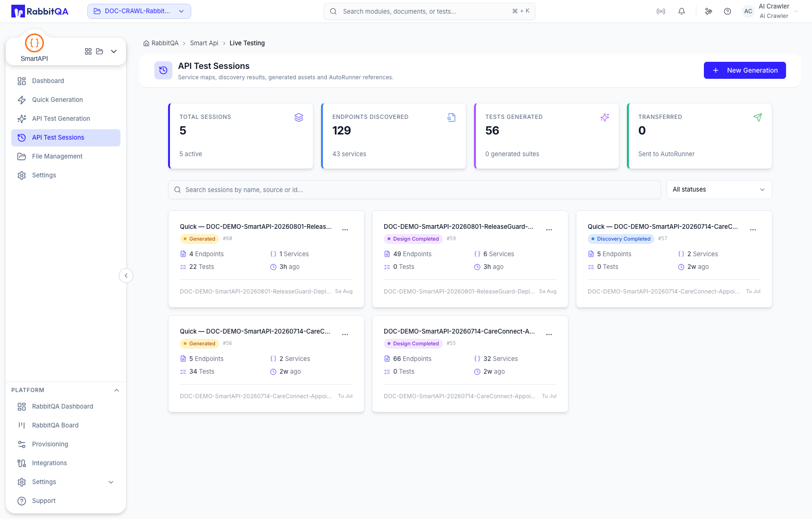This screenshot has width=812, height=519.
Task: Open more options on session #57 card
Action: click(753, 230)
